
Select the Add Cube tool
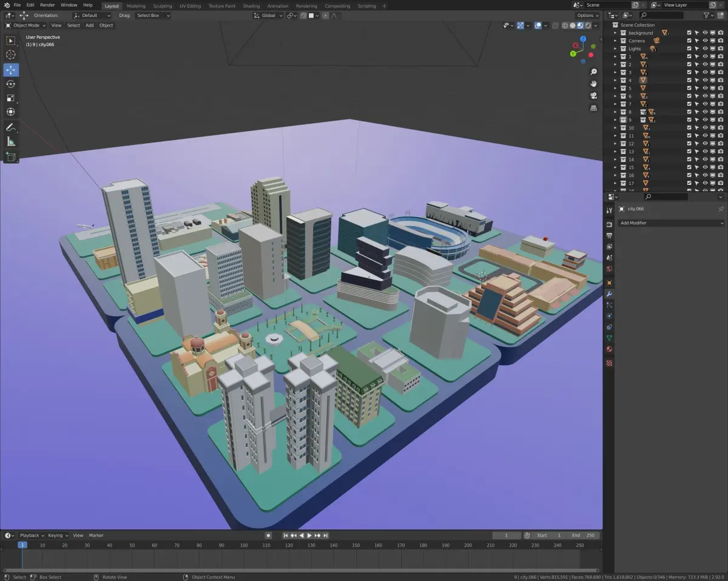(11, 157)
